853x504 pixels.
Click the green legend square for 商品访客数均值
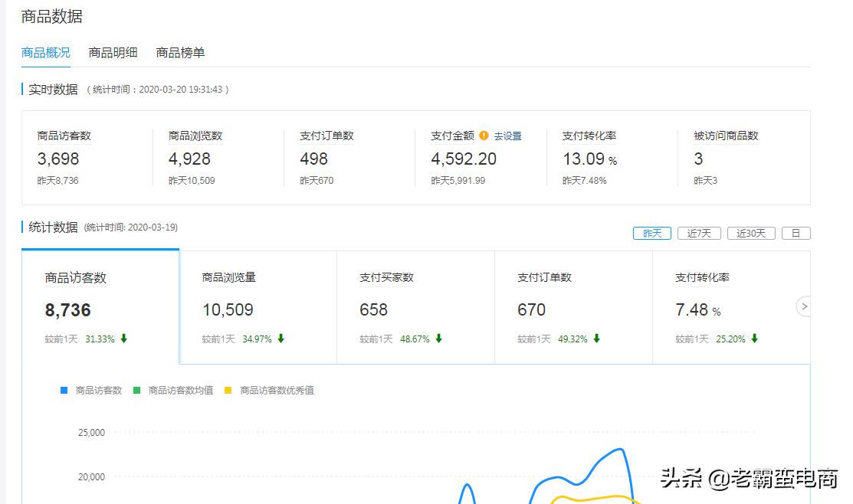pyautogui.click(x=138, y=390)
